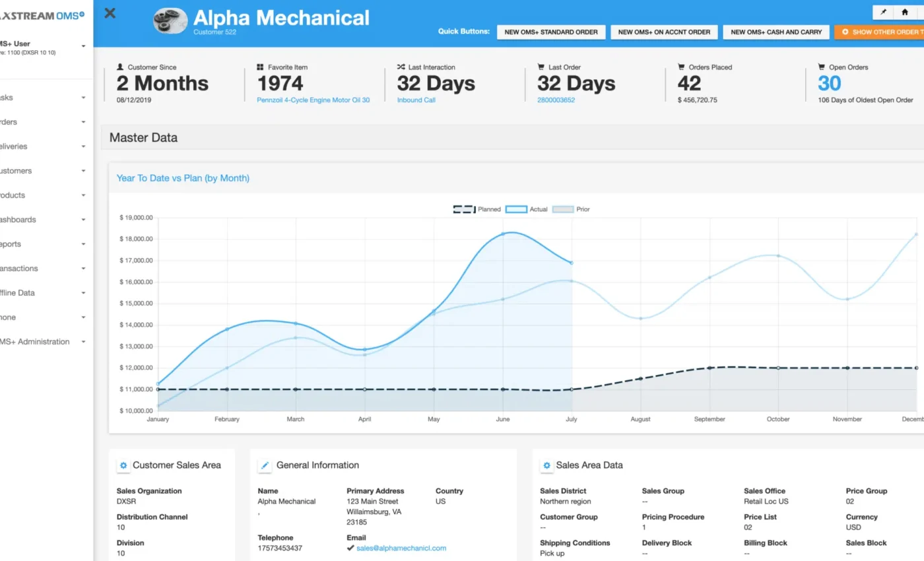This screenshot has width=924, height=561.
Task: Expand the OMS+ User account dropdown
Action: [83, 46]
